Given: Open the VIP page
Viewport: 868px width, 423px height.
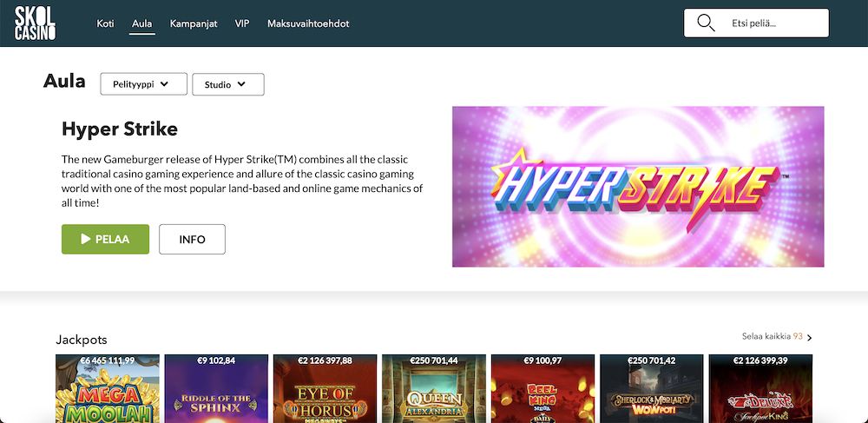Looking at the screenshot, I should pyautogui.click(x=242, y=23).
